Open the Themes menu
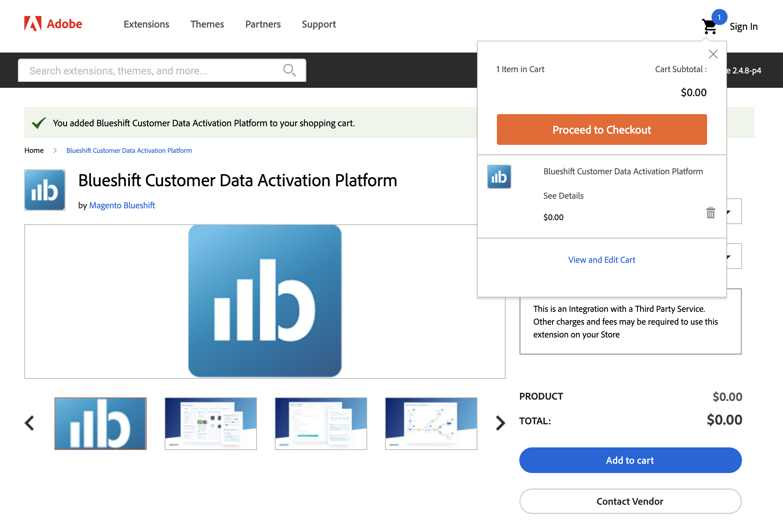The height and width of the screenshot is (532, 783). [207, 24]
